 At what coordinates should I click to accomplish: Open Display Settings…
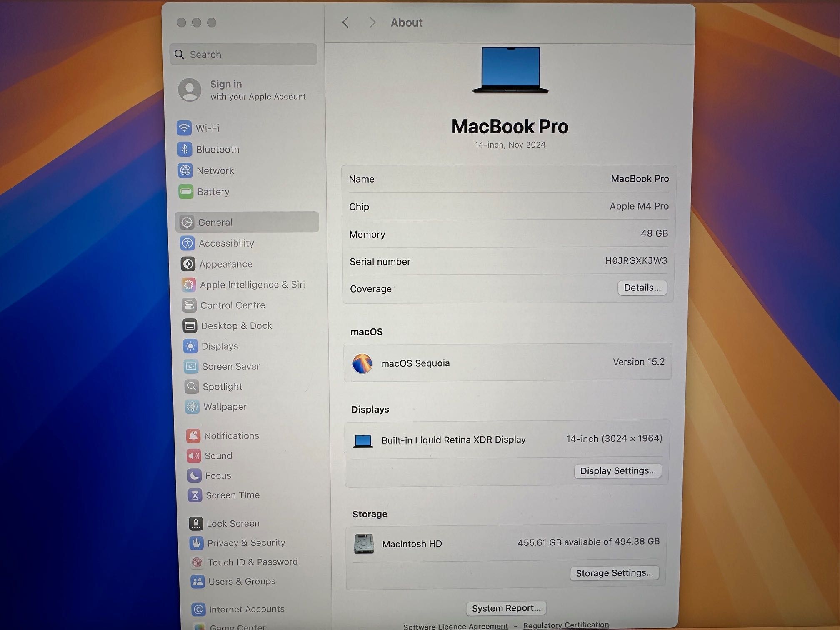tap(618, 471)
